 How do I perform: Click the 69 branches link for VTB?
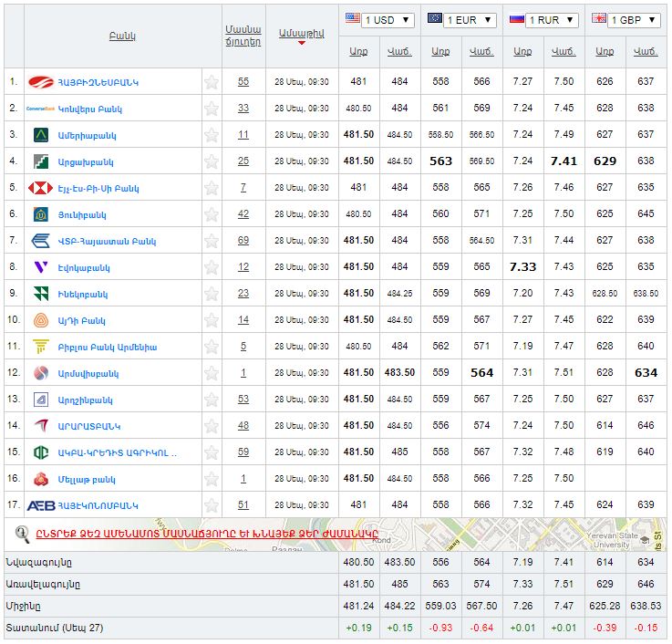click(243, 241)
